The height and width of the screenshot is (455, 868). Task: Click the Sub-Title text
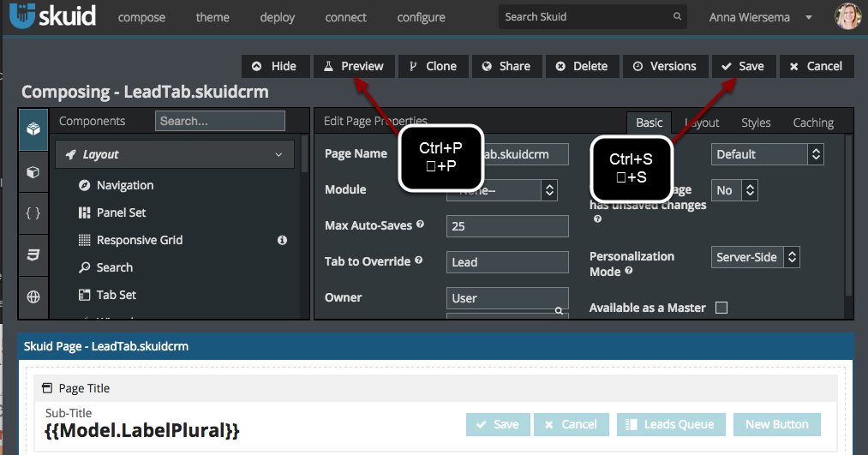click(x=69, y=413)
